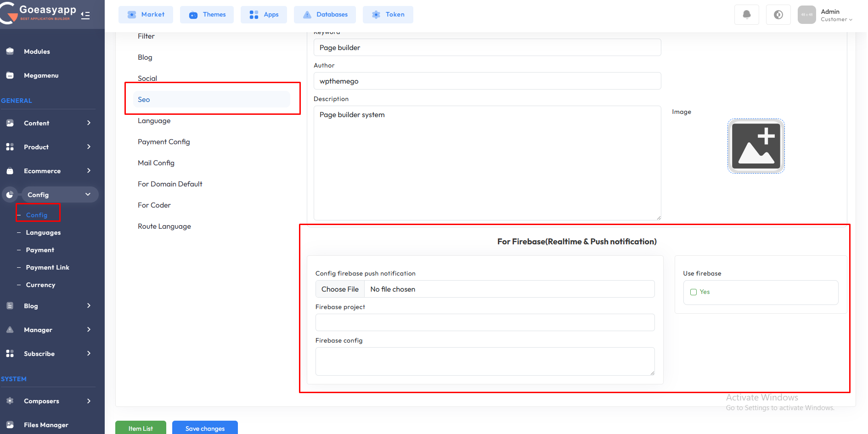
Task: Click the green Item List button
Action: pos(141,428)
